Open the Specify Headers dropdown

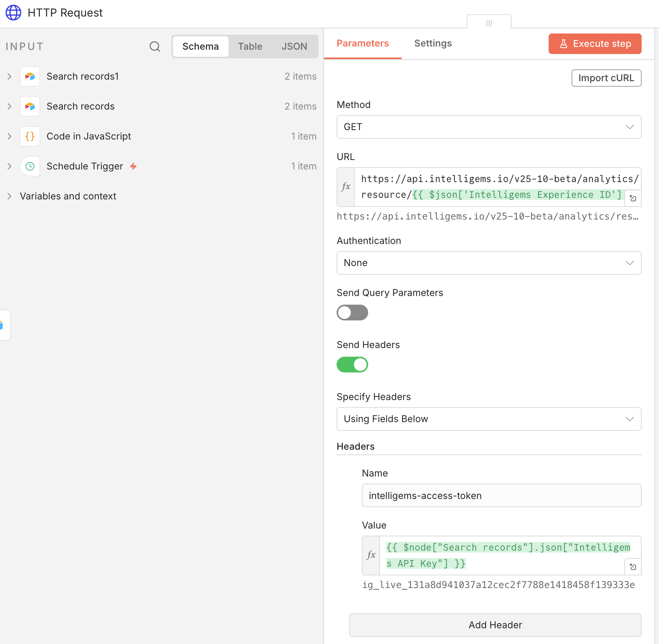(489, 419)
